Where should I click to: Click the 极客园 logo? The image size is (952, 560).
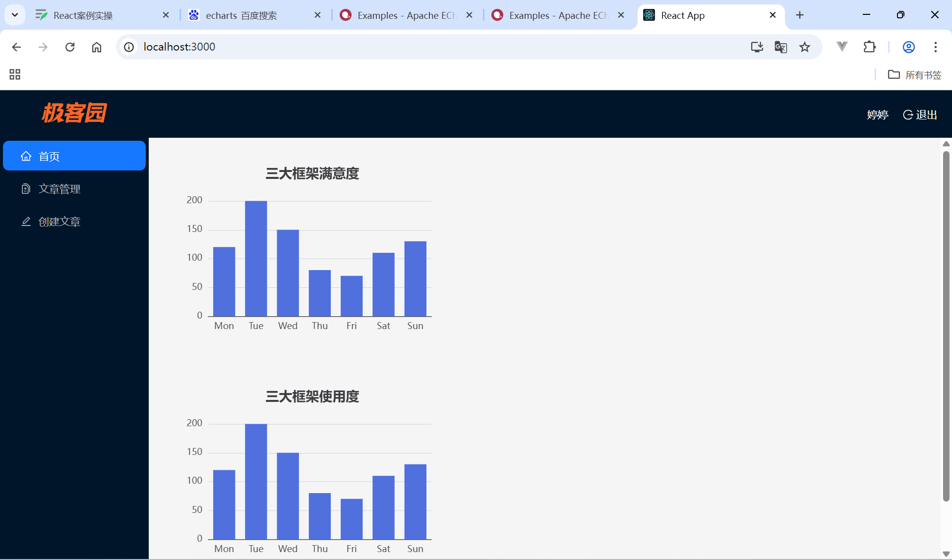pyautogui.click(x=74, y=113)
